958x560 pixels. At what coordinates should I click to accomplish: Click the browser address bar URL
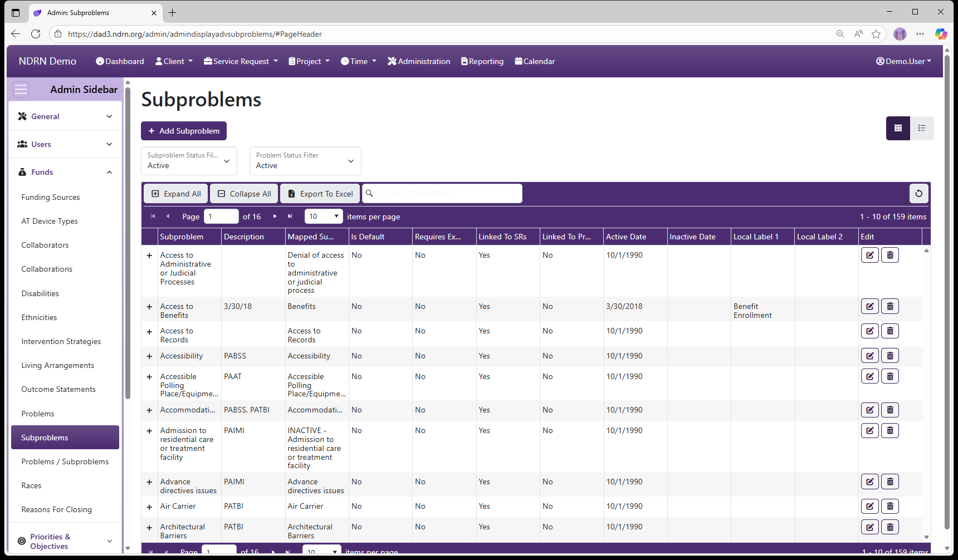pyautogui.click(x=195, y=34)
